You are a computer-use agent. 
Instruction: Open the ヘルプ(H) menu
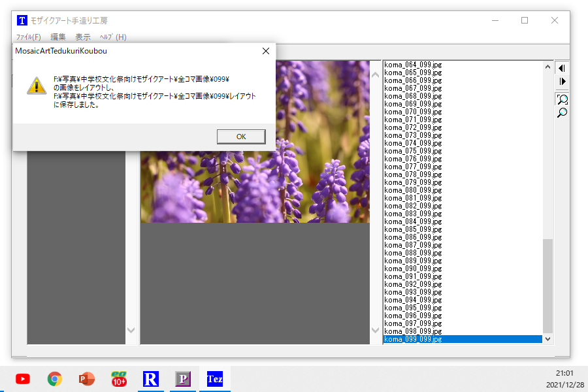click(x=113, y=37)
